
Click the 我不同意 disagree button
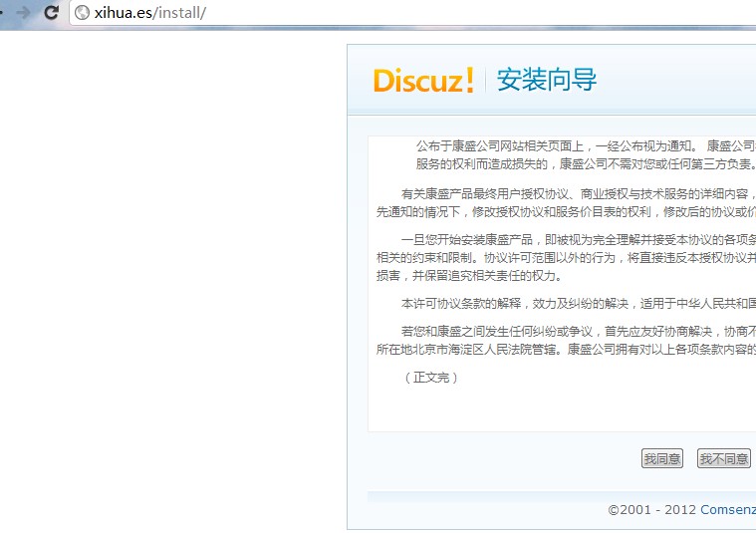[724, 458]
